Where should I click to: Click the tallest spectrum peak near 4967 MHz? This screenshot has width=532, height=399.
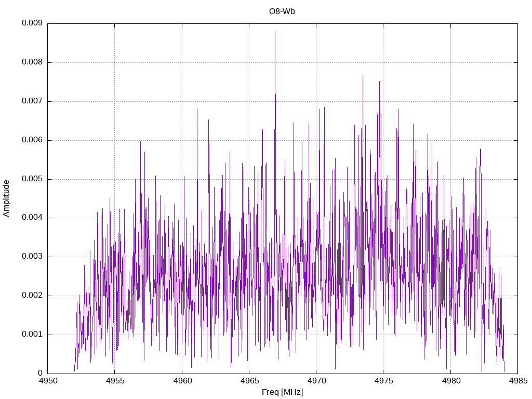pos(275,31)
